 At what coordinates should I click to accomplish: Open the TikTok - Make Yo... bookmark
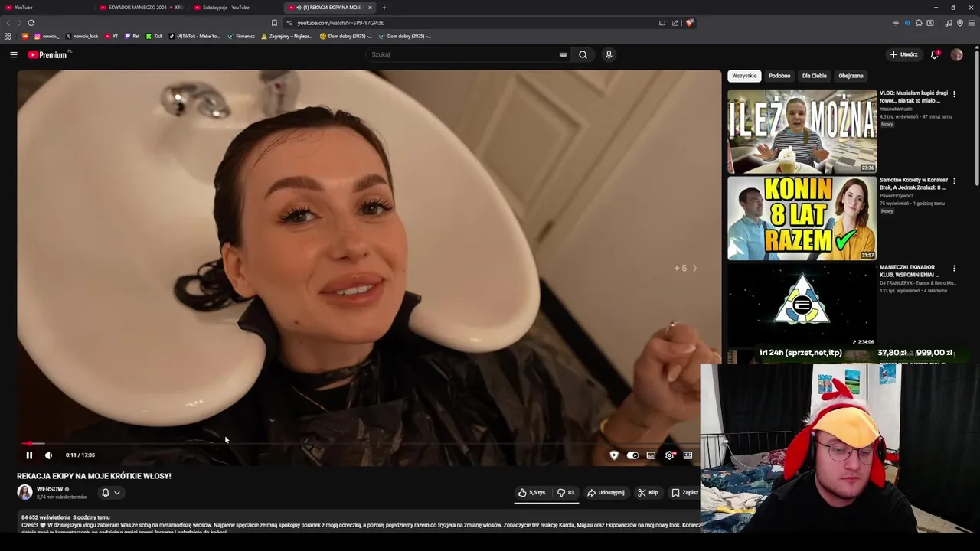pos(194,36)
